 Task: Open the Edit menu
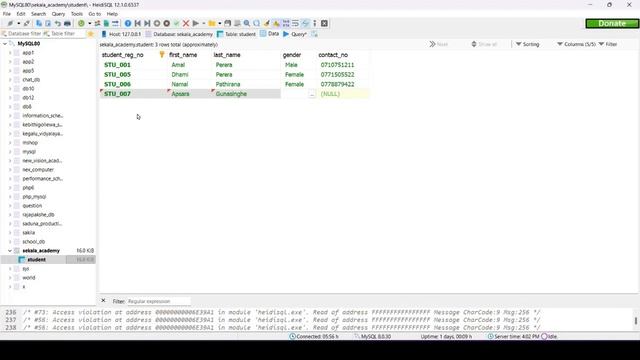[21, 14]
